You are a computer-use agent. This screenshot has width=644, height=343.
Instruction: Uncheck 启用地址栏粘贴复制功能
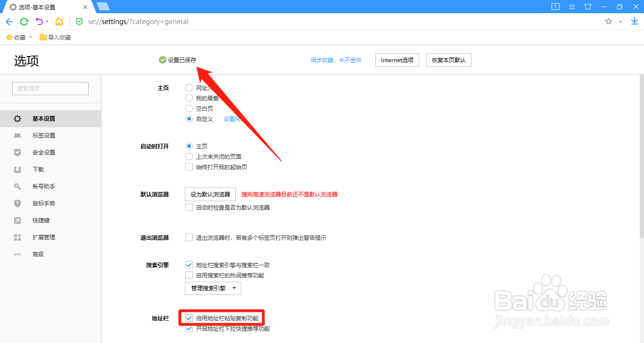point(189,318)
